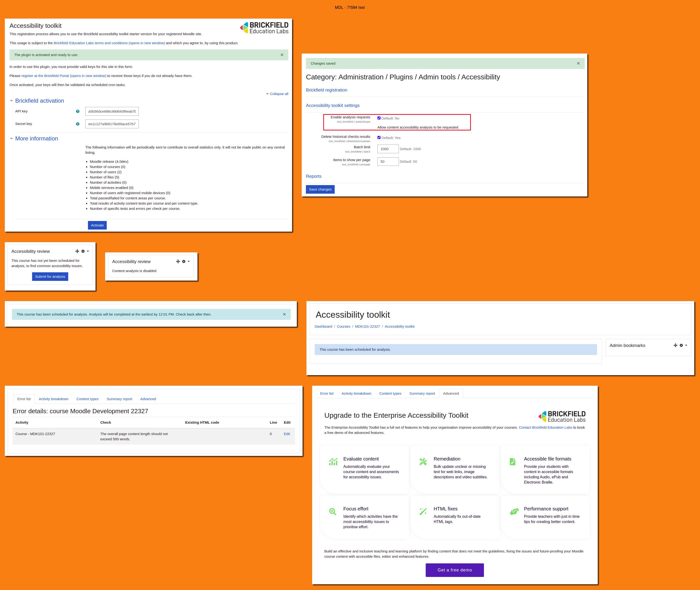The image size is (700, 590).
Task: Click Brickfield logo in Upgrade panel
Action: click(562, 416)
